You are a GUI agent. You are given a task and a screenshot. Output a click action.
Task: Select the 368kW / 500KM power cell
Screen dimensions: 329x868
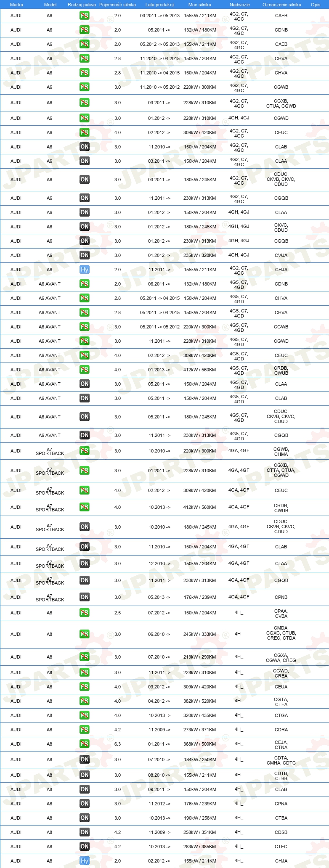200,744
